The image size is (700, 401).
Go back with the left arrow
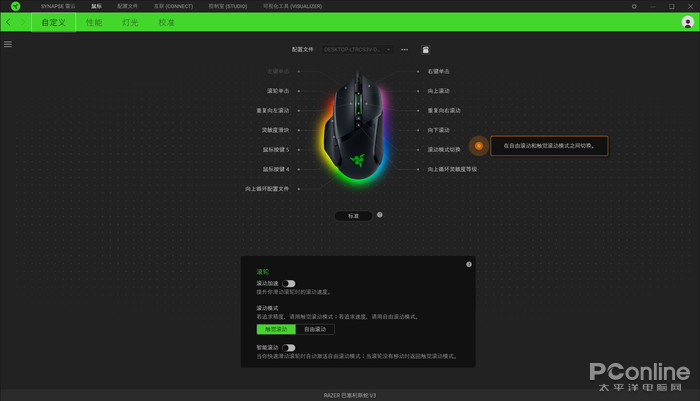point(8,22)
